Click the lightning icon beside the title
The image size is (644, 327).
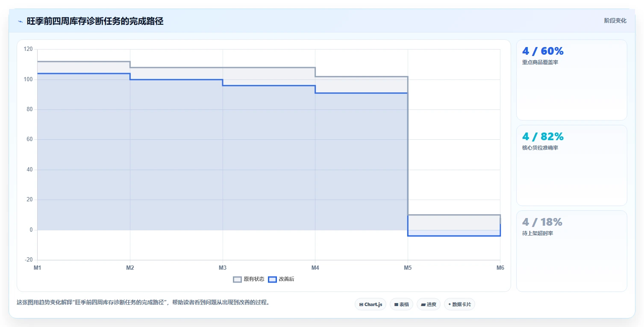click(x=20, y=21)
